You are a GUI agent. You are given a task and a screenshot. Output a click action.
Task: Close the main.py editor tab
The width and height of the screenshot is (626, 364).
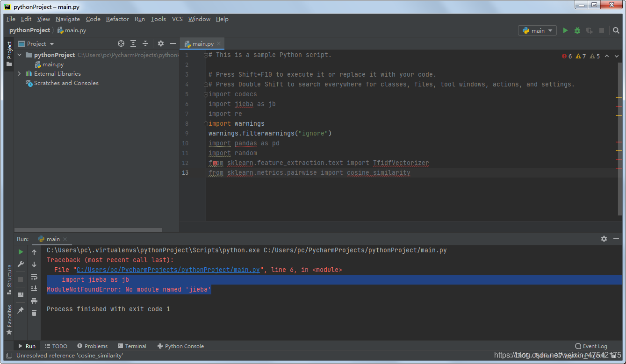pyautogui.click(x=219, y=43)
